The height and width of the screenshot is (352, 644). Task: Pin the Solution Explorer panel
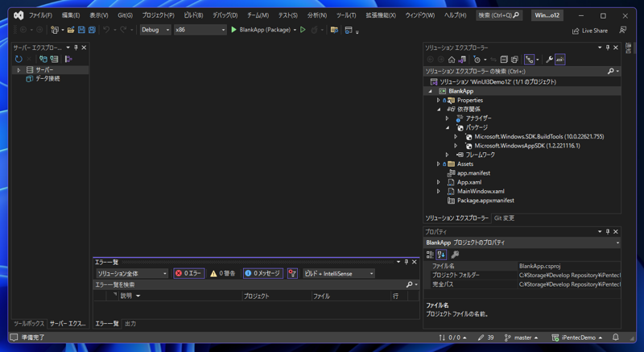[608, 48]
